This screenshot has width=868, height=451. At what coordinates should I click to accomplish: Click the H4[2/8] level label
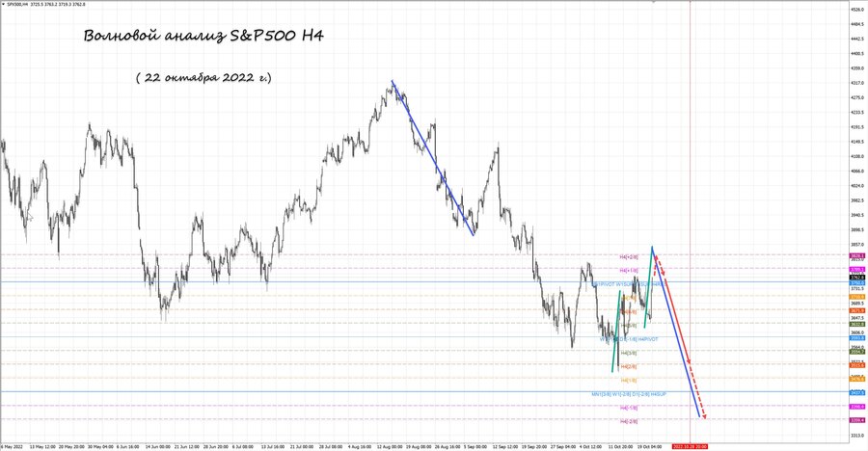click(628, 367)
